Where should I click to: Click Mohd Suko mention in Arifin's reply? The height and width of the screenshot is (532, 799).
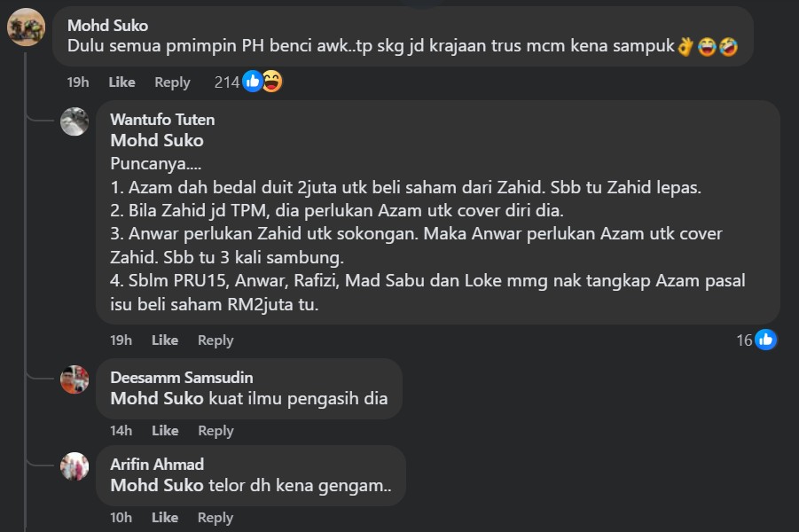(x=157, y=485)
